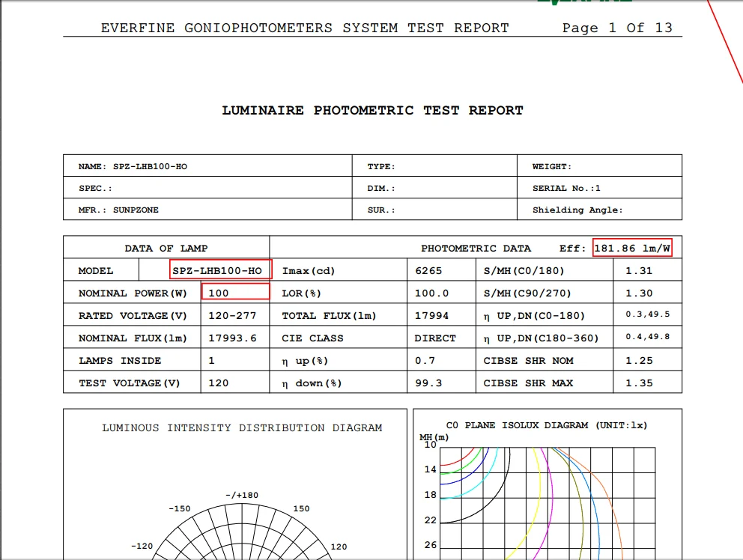743x560 pixels.
Task: Click the SERIAL No.:1 cell
Action: tap(566, 189)
